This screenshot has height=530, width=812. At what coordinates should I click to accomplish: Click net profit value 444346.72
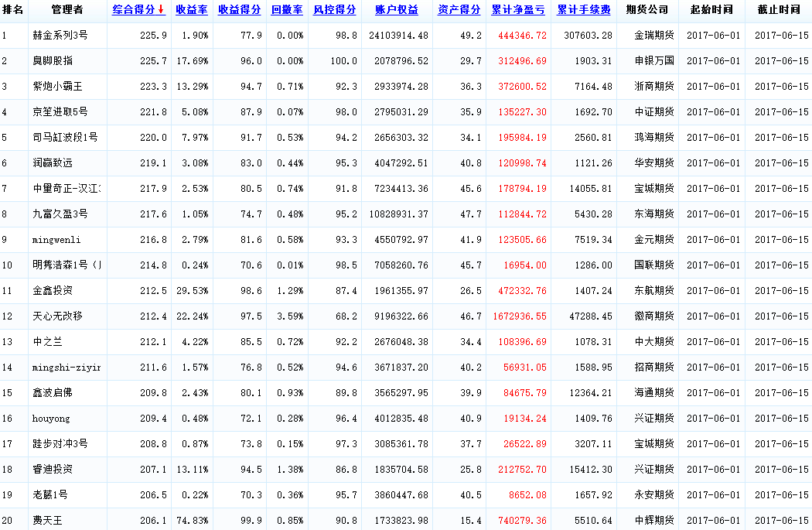(x=522, y=36)
